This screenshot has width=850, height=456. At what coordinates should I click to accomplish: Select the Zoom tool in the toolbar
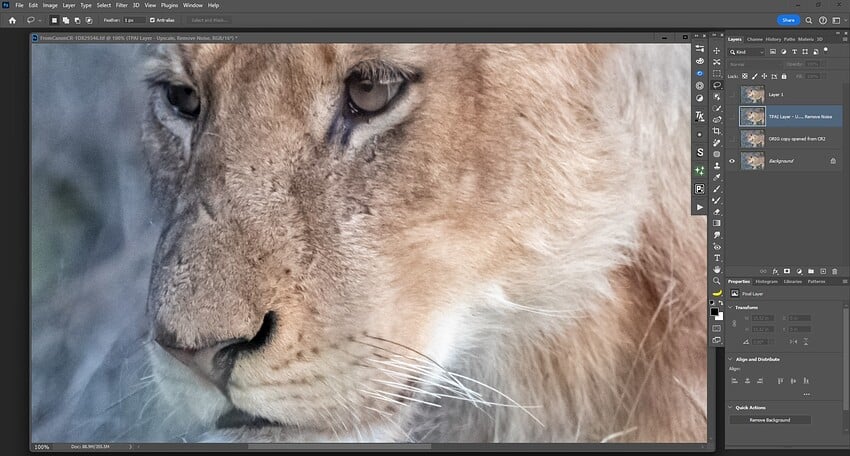717,281
